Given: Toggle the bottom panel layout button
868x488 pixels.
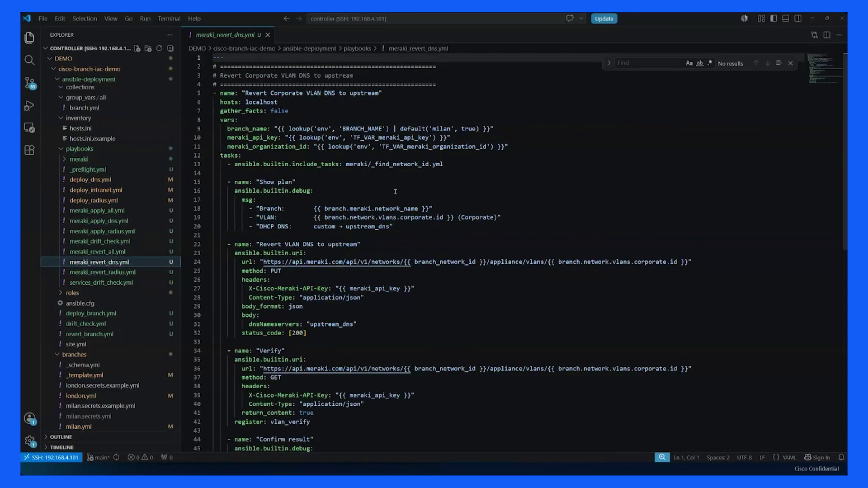Looking at the screenshot, I should click(x=786, y=19).
